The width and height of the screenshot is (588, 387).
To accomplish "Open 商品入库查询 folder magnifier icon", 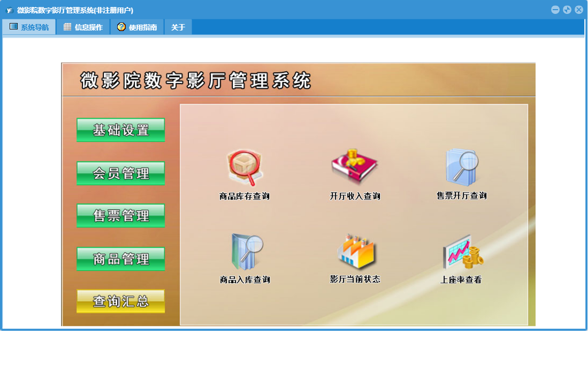I will pyautogui.click(x=246, y=252).
